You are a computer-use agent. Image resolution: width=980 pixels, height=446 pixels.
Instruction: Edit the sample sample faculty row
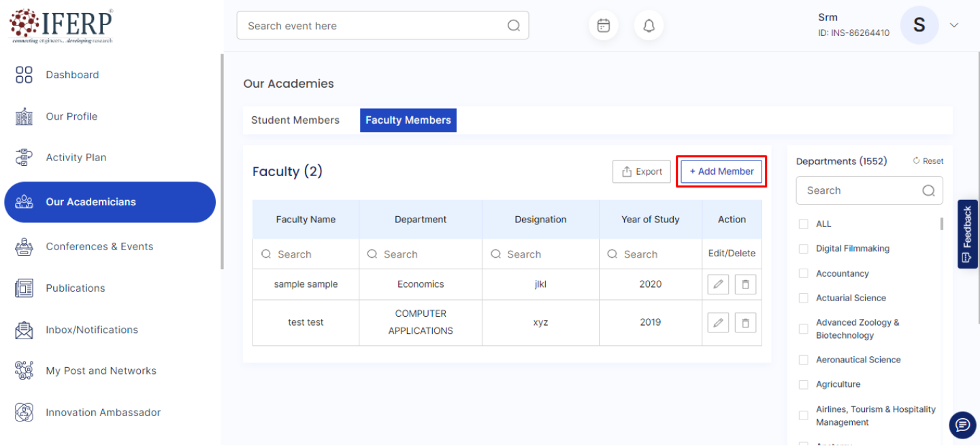[x=718, y=284]
